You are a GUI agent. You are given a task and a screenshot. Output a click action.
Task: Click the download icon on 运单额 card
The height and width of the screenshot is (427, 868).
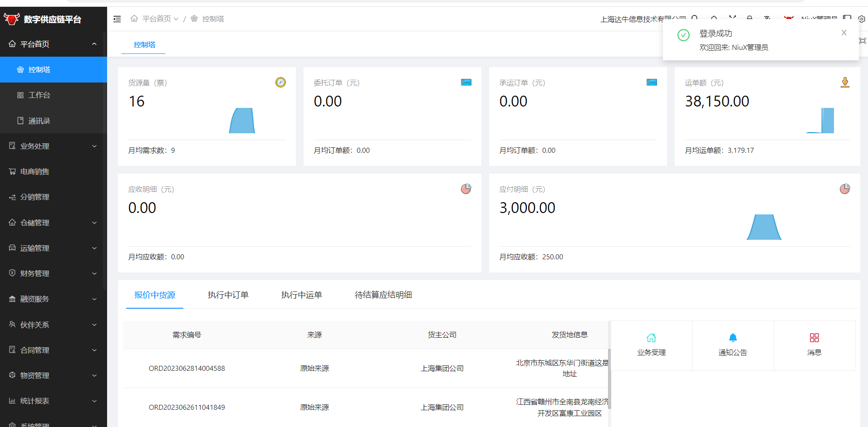[x=845, y=82]
